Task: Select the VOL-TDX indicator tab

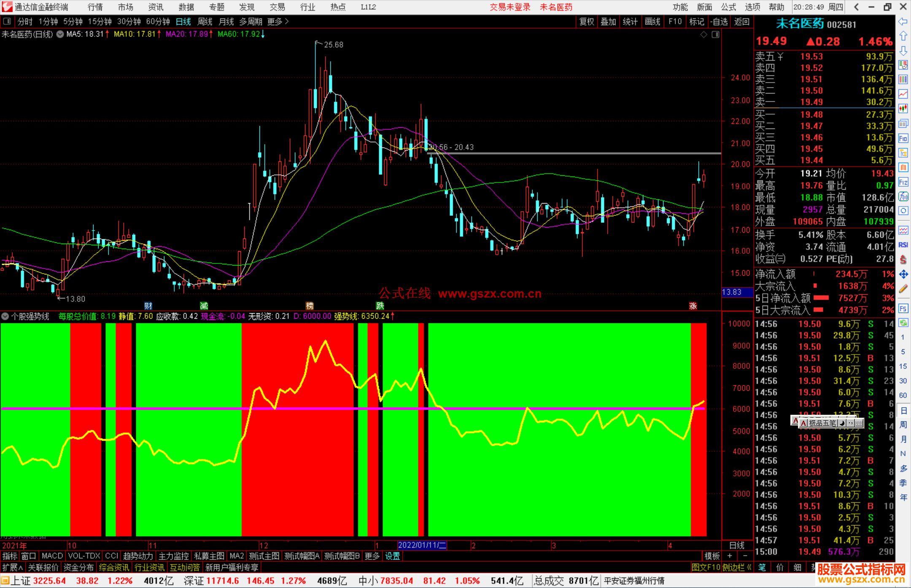Action: (x=84, y=556)
